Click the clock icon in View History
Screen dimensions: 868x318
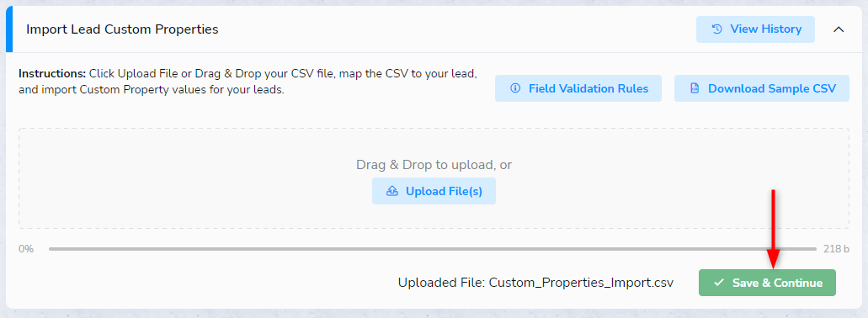click(x=716, y=29)
